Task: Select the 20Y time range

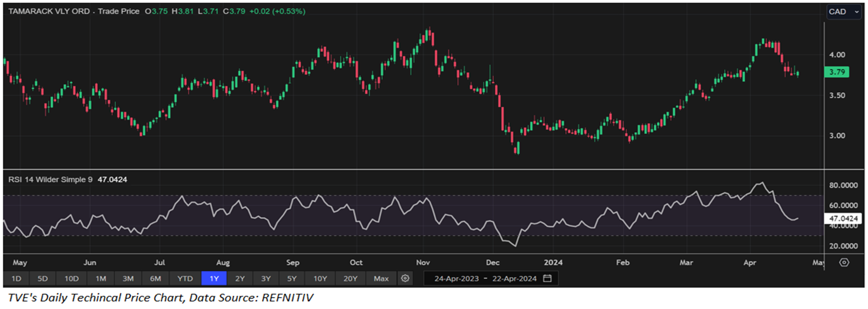Action: (350, 279)
